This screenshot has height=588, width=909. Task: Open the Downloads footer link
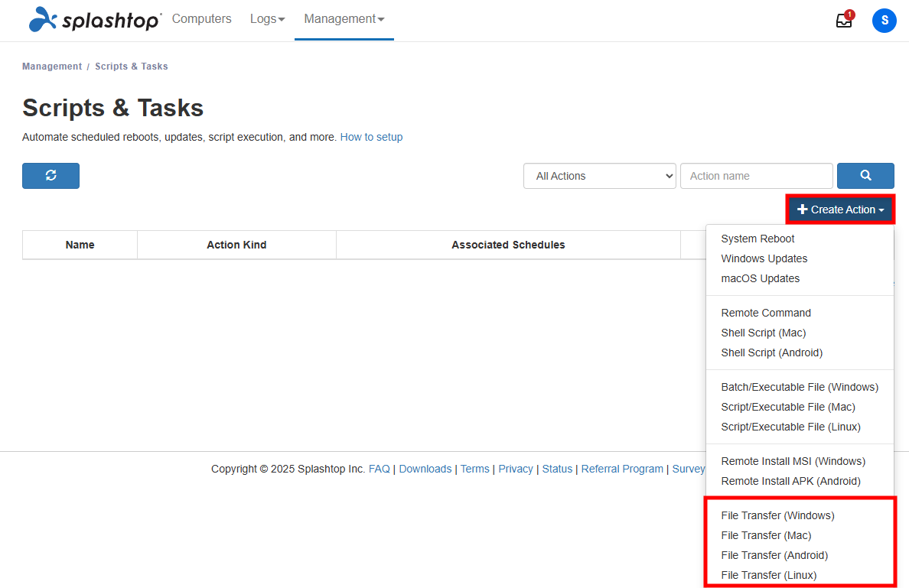[425, 469]
